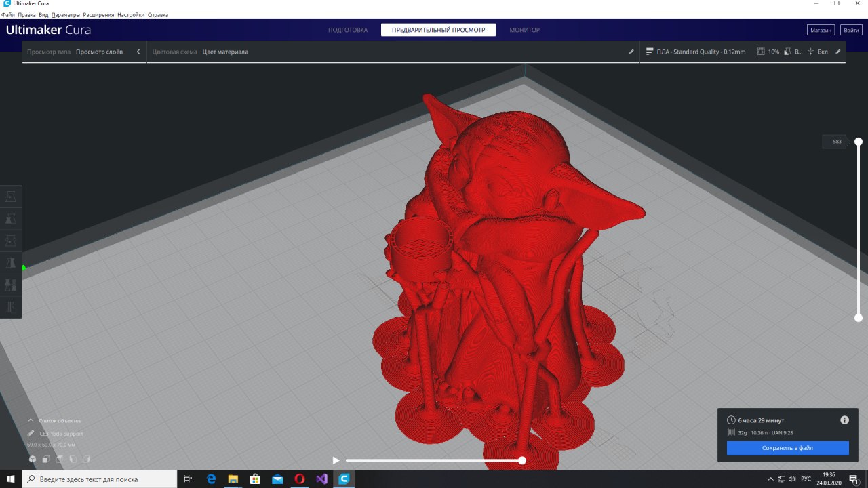Click the adhesion Вкл indicator
The height and width of the screenshot is (488, 868).
(x=817, y=52)
